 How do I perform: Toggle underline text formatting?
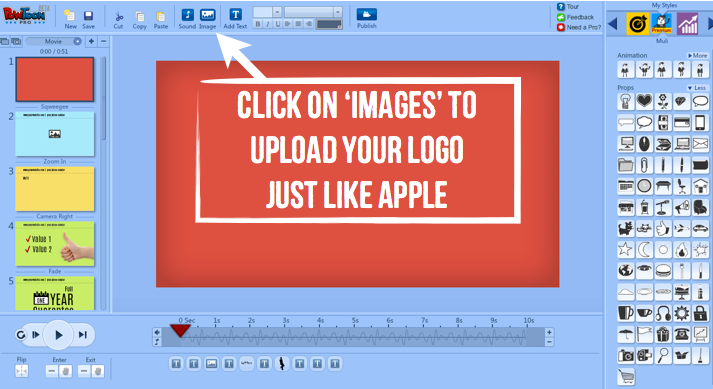[x=278, y=24]
